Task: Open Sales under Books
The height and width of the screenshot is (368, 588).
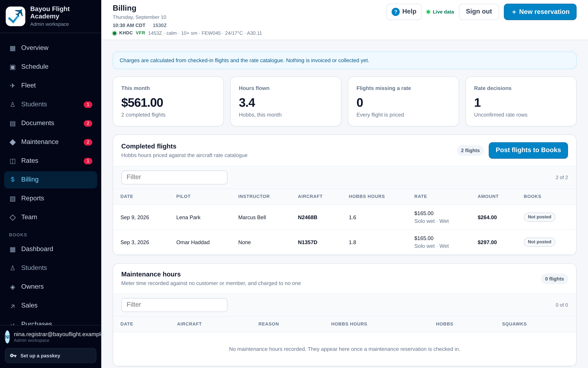Action: 51,305
